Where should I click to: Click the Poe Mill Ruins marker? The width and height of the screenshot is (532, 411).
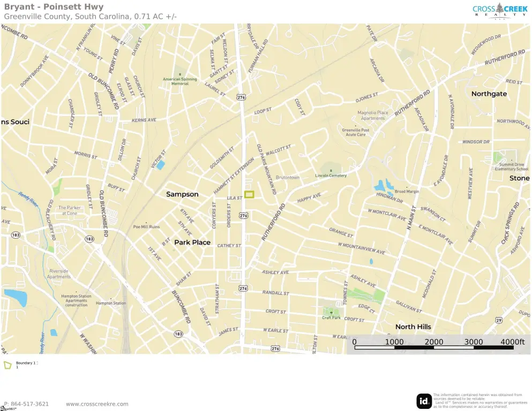(146, 223)
